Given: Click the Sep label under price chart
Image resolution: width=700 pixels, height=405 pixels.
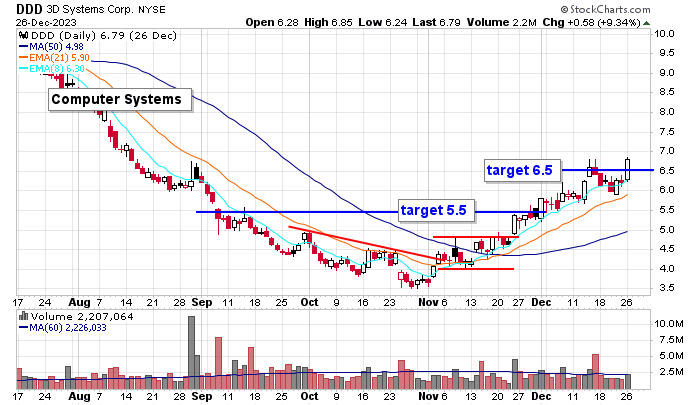Looking at the screenshot, I should point(202,302).
